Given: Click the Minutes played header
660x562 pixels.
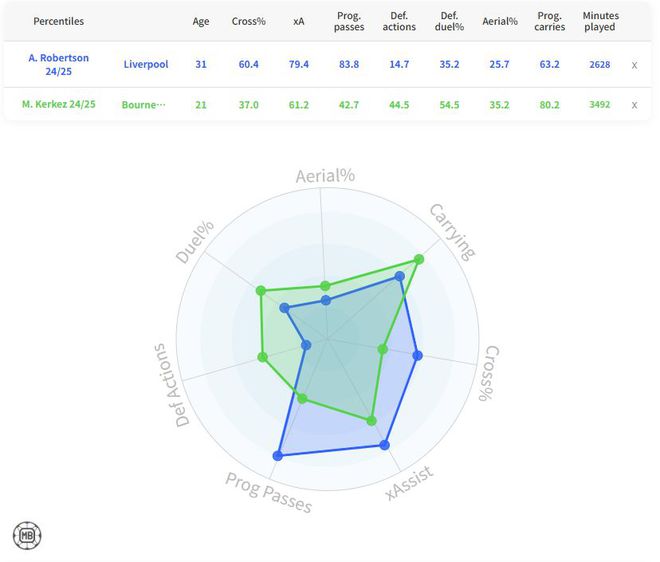Looking at the screenshot, I should pyautogui.click(x=600, y=21).
